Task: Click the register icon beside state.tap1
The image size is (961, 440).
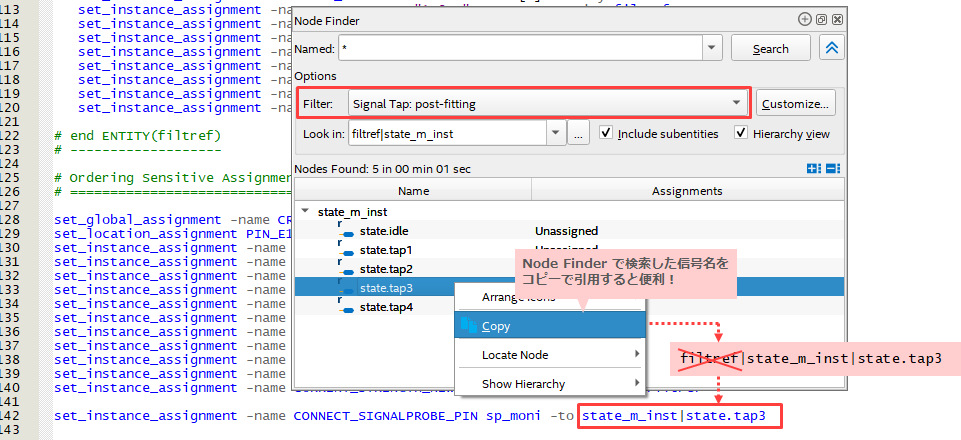Action: (346, 250)
